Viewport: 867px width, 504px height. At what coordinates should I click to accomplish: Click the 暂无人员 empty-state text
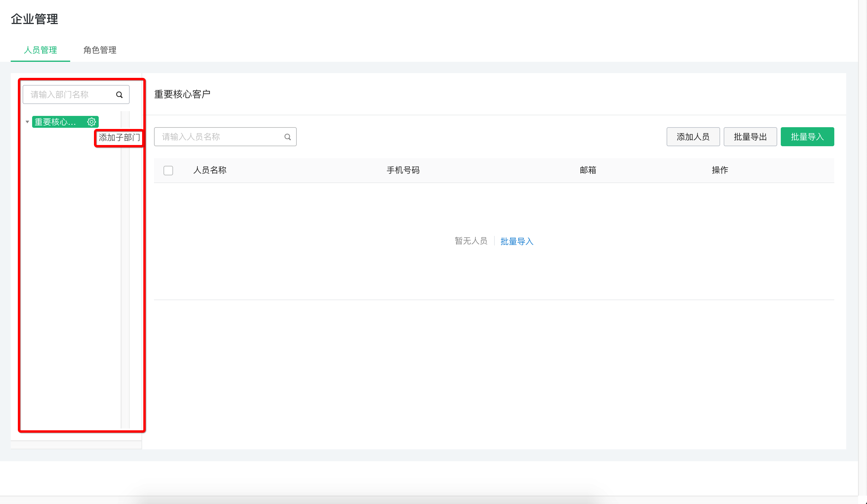[471, 241]
